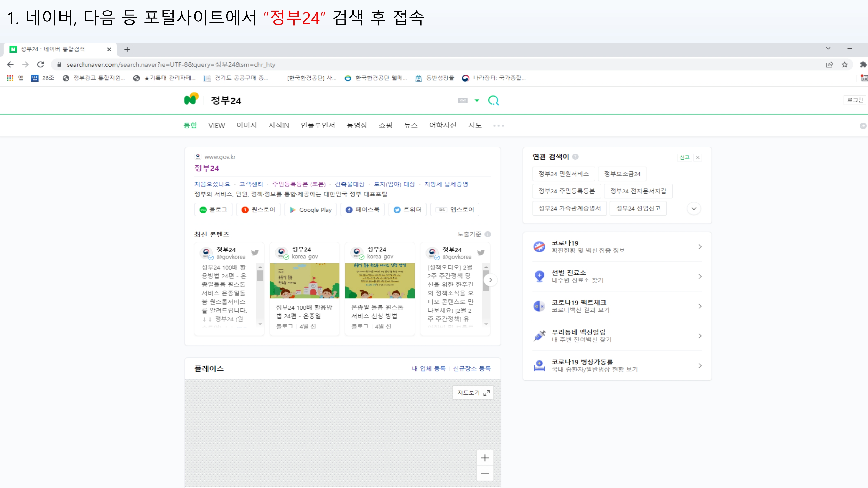Click the Naver logo icon
This screenshot has width=868, height=488.
(191, 99)
